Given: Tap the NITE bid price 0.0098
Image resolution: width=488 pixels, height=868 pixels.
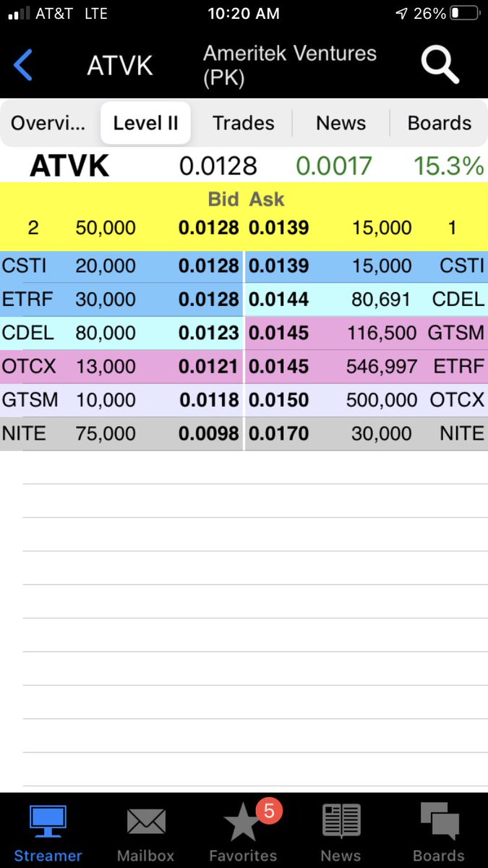Looking at the screenshot, I should tap(208, 433).
